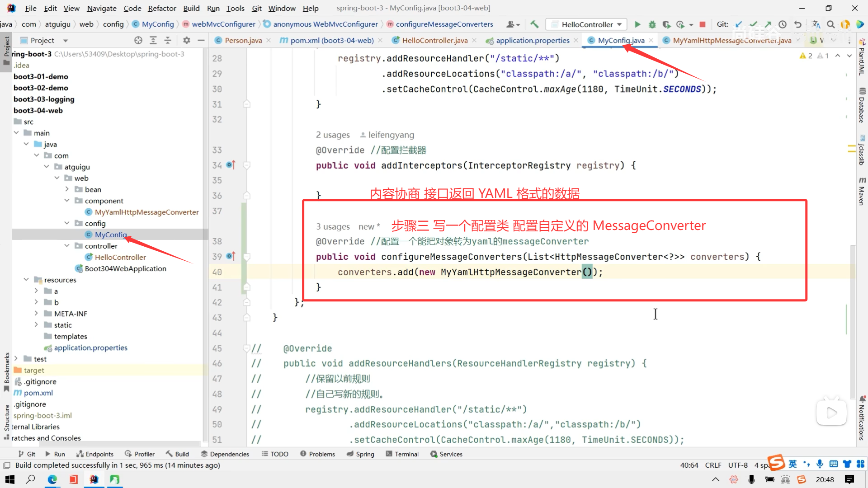Click the Search Everywhere magnifier icon

click(x=830, y=24)
